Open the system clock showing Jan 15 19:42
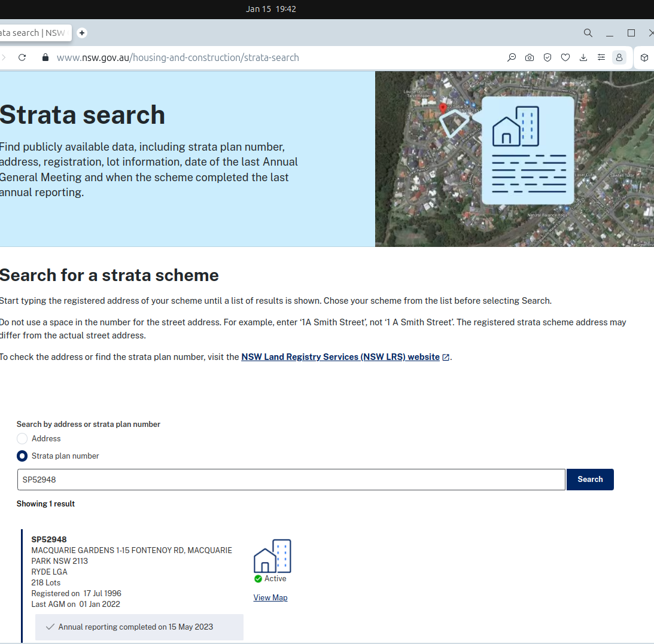The height and width of the screenshot is (644, 654). (x=271, y=9)
